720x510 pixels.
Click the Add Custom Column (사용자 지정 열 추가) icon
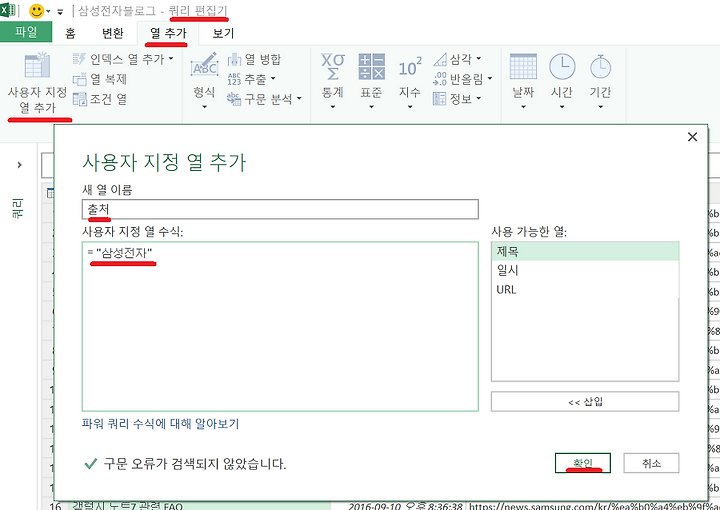[37, 66]
